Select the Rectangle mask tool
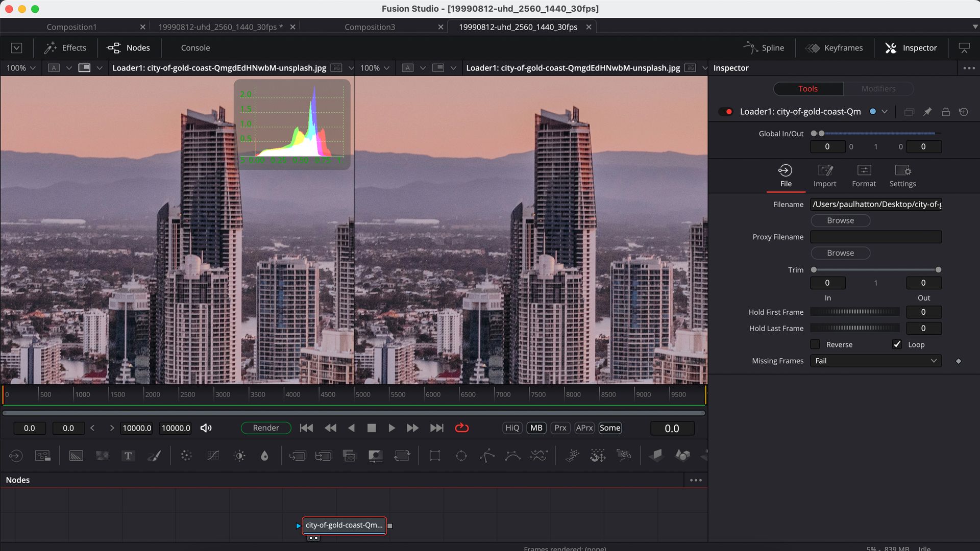Viewport: 980px width, 551px height. tap(435, 456)
